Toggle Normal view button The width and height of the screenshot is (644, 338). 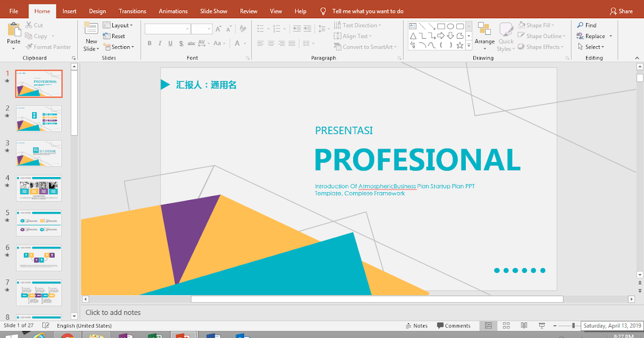488,326
